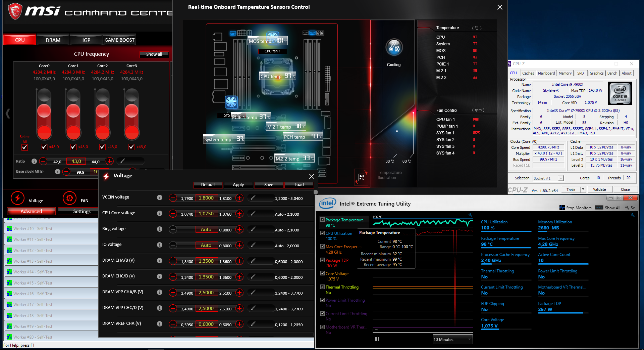Click the CPU fan icon on motherboard diagram

(272, 37)
